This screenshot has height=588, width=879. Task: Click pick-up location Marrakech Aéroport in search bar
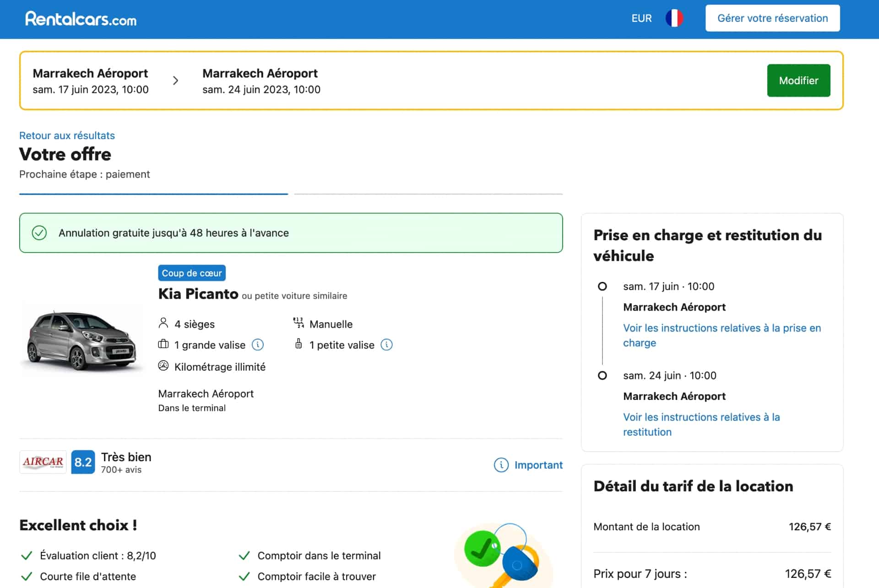click(x=90, y=73)
